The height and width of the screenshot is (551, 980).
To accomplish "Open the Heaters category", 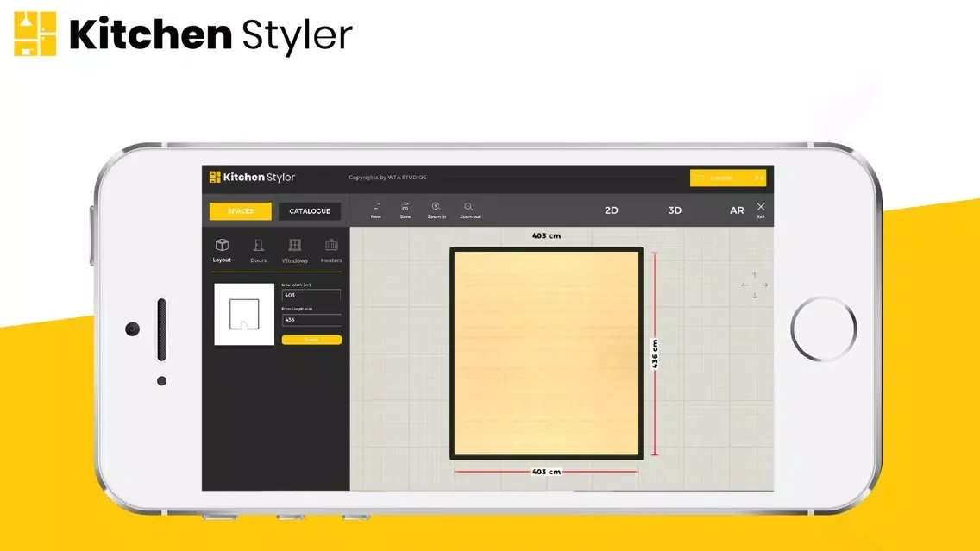I will [331, 251].
